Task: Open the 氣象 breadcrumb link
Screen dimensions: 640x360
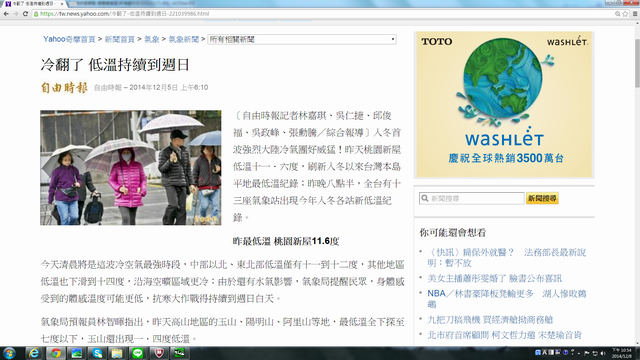Action: click(x=151, y=39)
